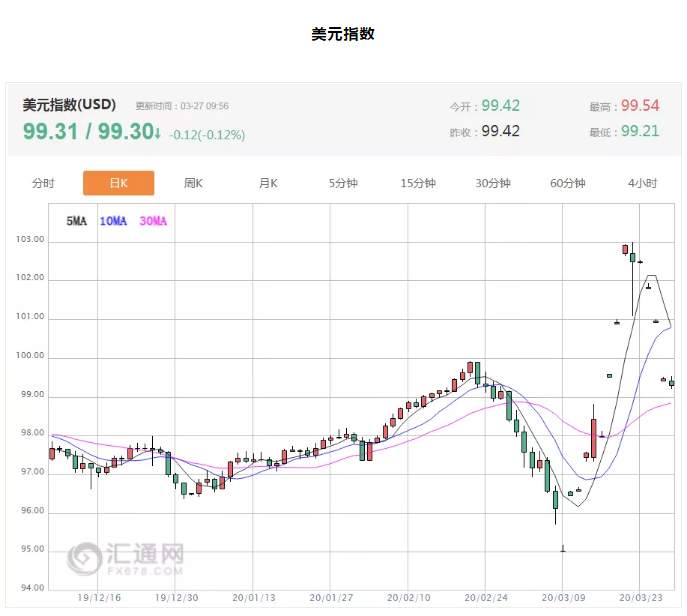Screen dimensions: 687x616
Task: Click the 最高 99.54 high value
Action: pyautogui.click(x=640, y=106)
